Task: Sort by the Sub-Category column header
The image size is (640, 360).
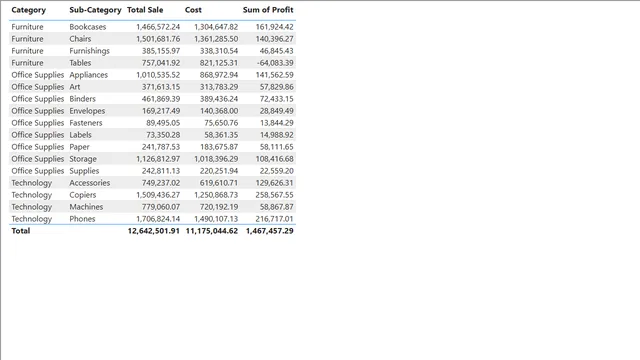Action: [x=95, y=10]
